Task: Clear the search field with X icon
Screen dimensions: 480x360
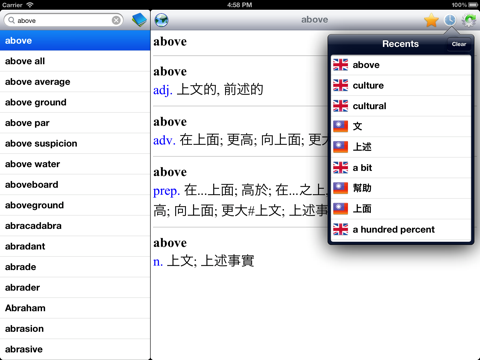Action: click(116, 20)
